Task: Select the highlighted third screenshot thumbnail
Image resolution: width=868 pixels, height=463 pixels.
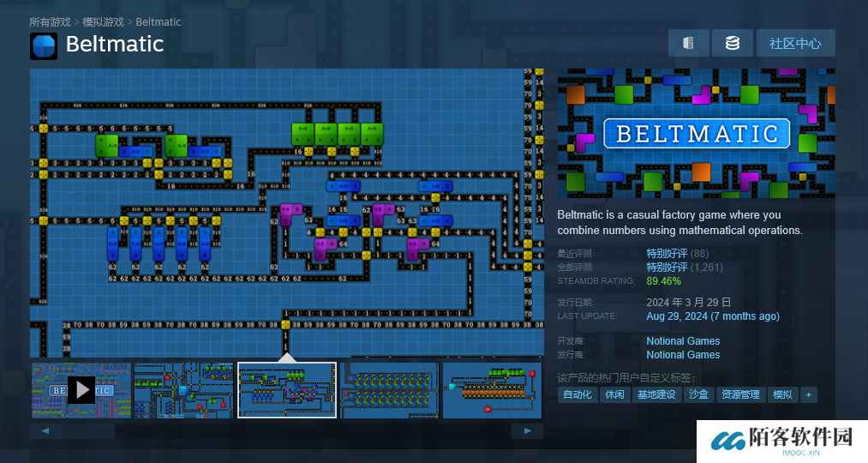Action: pos(287,390)
